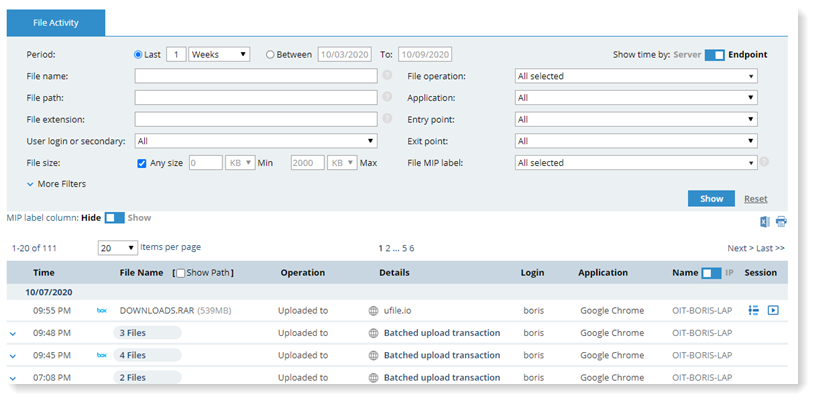817x402 pixels.
Task: Open session timeline list icon for DOWNLOADS.RAR
Action: 754,310
